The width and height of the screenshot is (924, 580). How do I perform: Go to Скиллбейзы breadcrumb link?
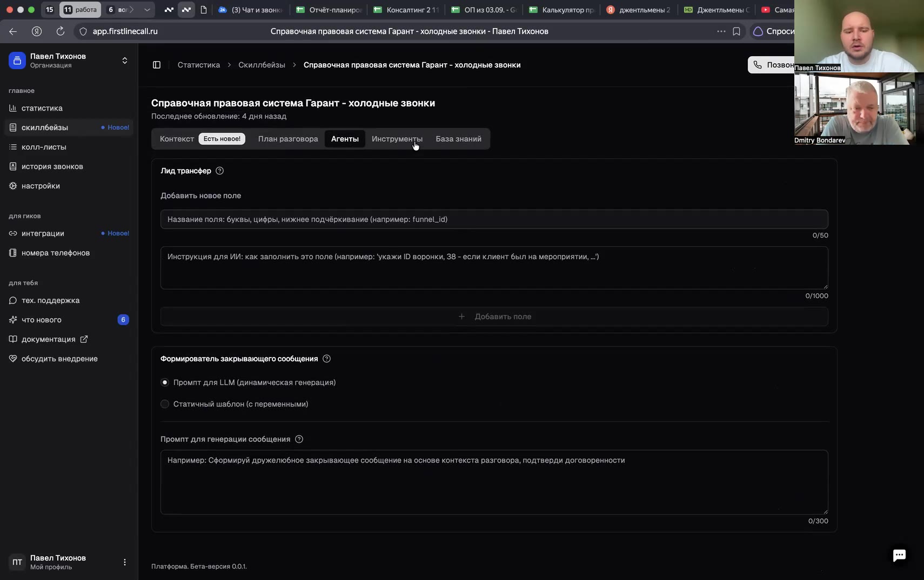pyautogui.click(x=262, y=65)
